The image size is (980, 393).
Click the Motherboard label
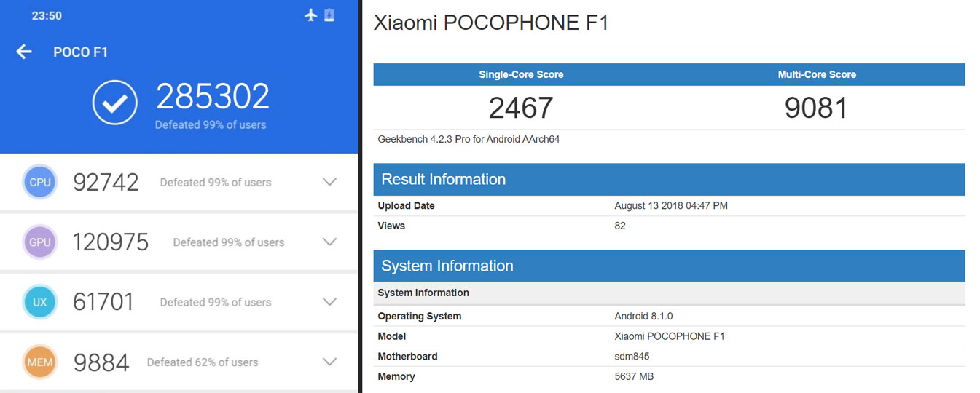[x=407, y=357]
